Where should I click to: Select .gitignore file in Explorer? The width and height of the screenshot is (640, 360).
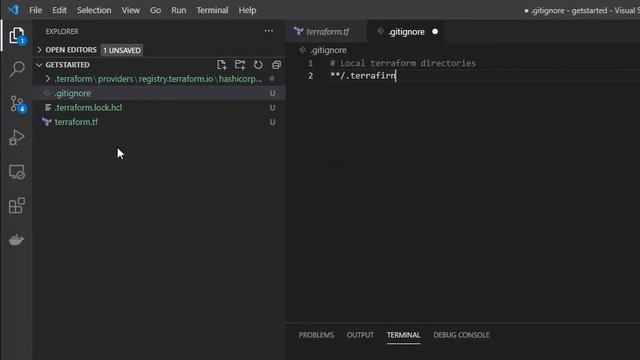tap(159, 93)
